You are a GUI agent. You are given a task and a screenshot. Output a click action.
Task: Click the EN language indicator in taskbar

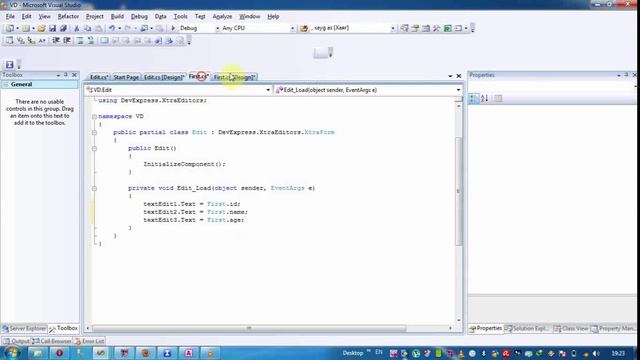point(379,352)
